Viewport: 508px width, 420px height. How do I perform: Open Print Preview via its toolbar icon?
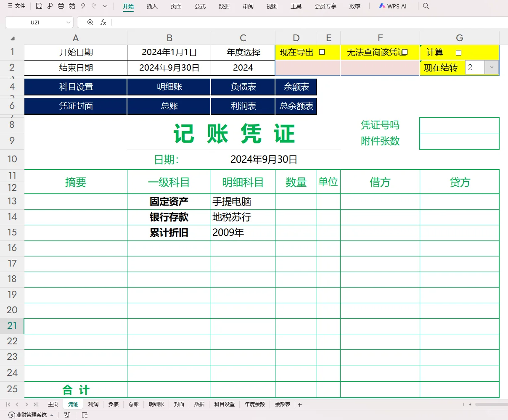(x=71, y=6)
